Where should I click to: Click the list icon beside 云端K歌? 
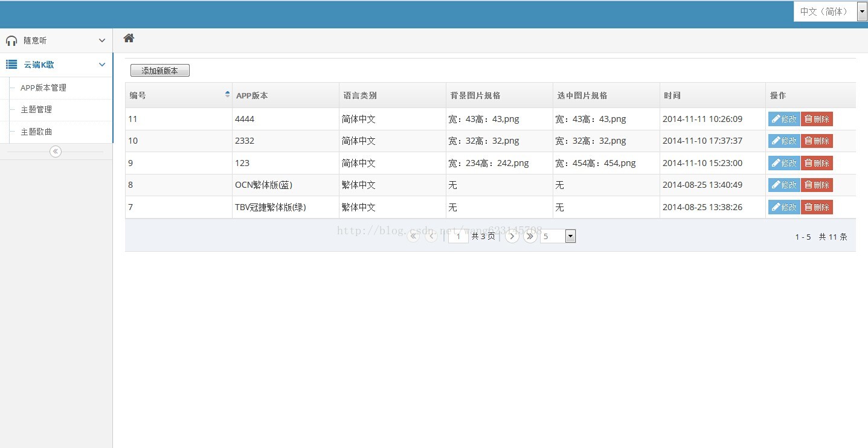[11, 65]
